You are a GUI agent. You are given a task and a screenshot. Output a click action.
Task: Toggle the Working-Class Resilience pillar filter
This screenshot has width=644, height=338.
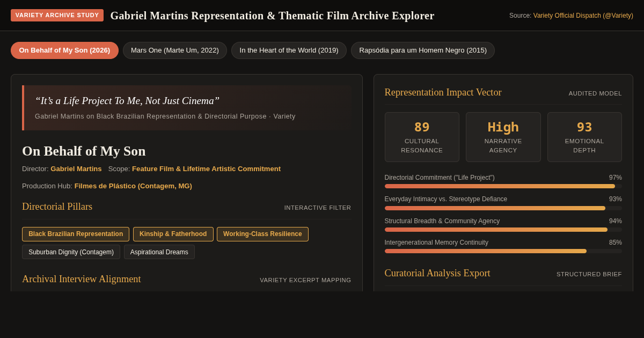[x=262, y=234]
